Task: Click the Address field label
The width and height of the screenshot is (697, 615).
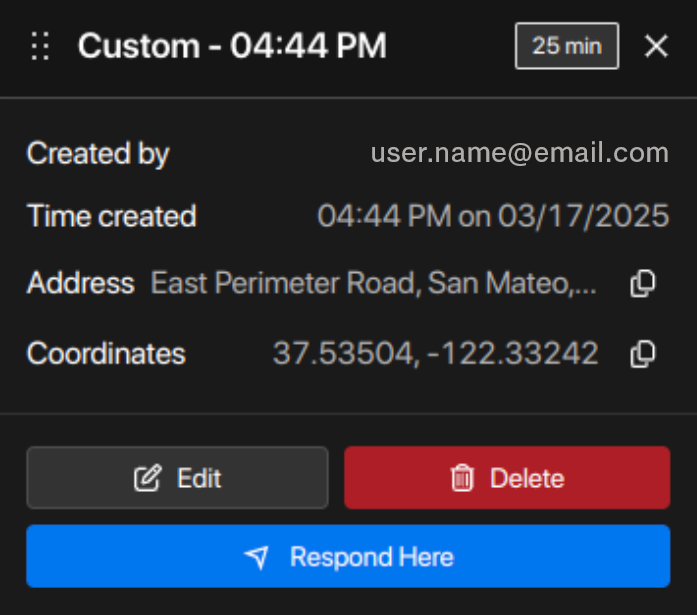Action: [80, 284]
